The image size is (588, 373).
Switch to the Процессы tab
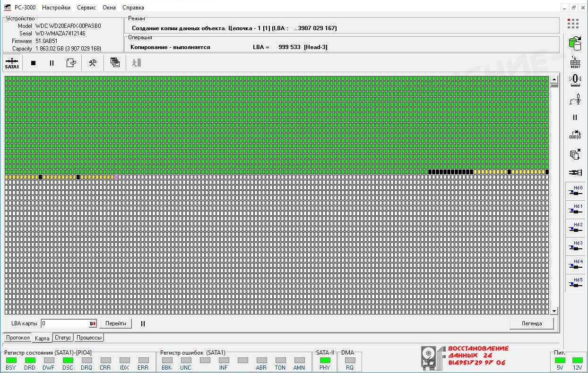coord(89,338)
